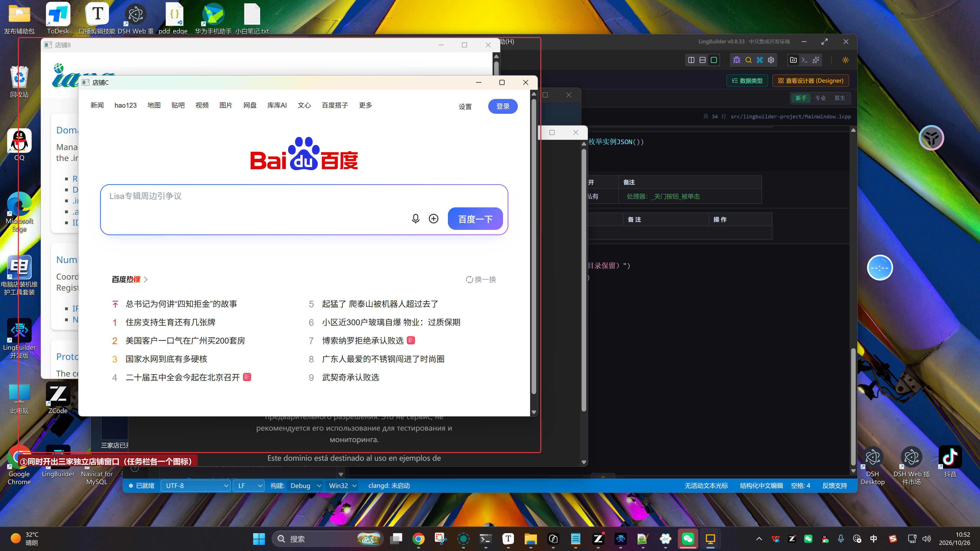Click the plus circle icon in Baidu search box
Viewport: 980px width, 551px height.
(433, 219)
